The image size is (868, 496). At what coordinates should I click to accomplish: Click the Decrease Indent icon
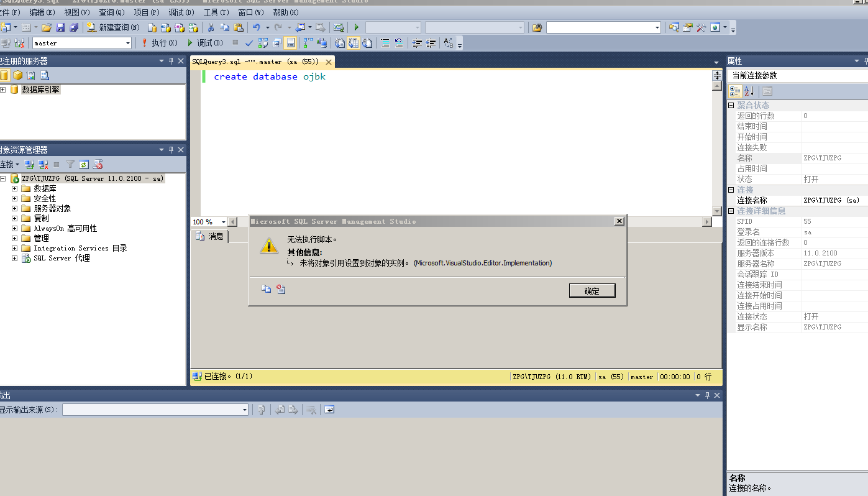tap(417, 43)
